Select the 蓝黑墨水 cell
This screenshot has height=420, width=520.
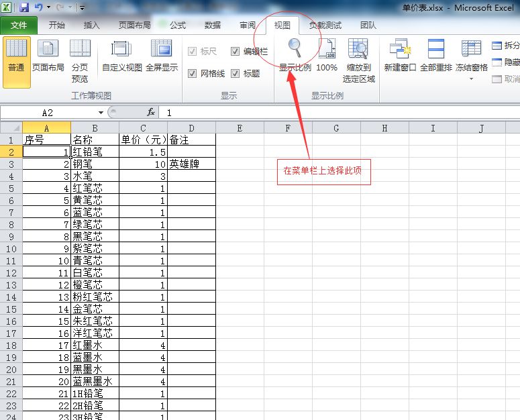tap(95, 382)
